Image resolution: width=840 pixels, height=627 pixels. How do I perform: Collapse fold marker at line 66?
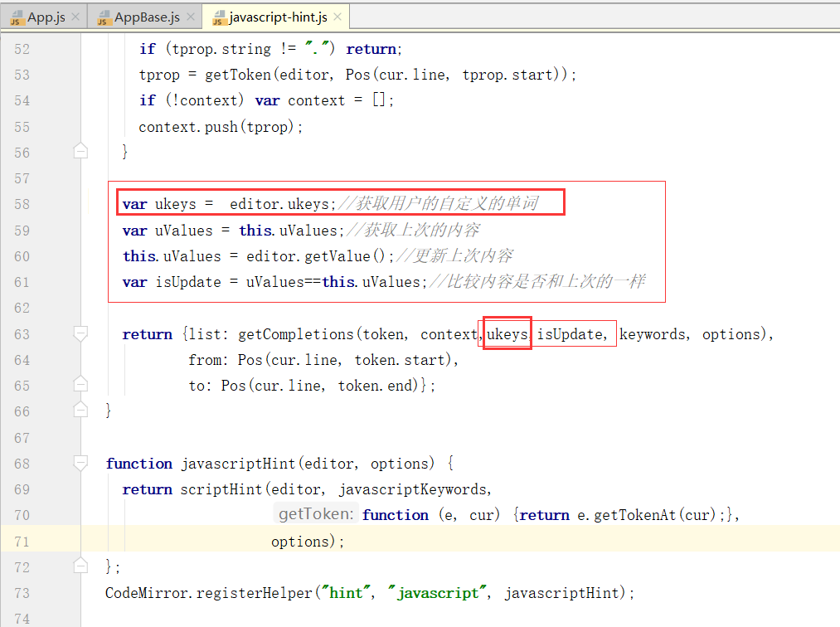pyautogui.click(x=80, y=410)
